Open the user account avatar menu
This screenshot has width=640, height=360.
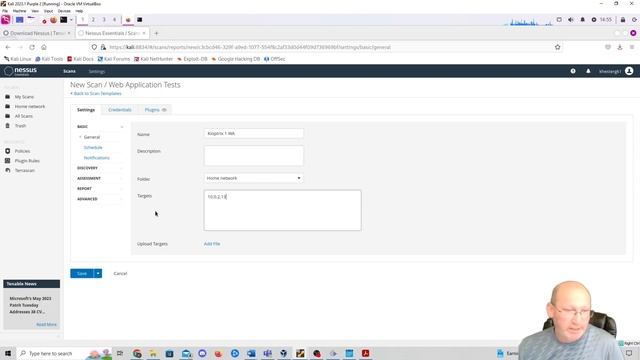pyautogui.click(x=629, y=71)
